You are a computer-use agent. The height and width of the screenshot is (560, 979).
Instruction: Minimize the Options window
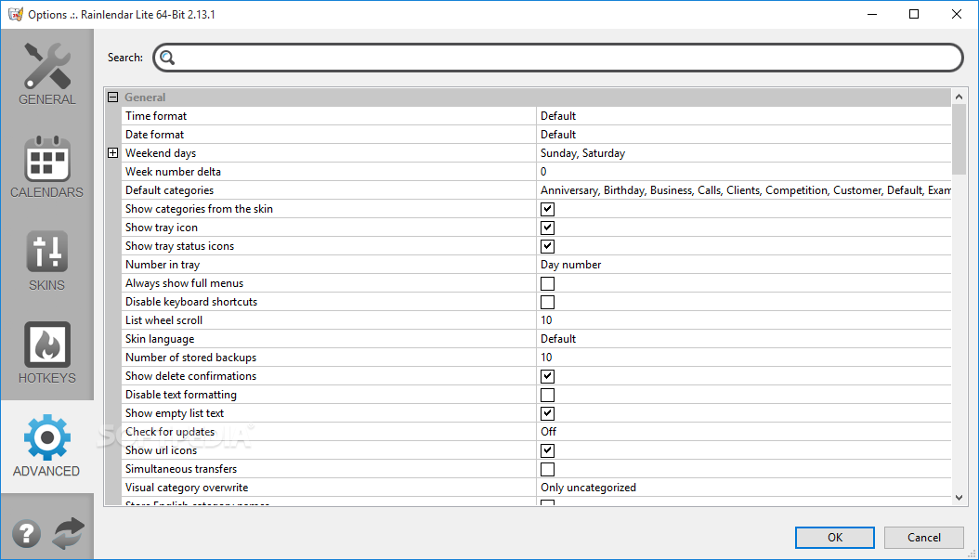(x=872, y=14)
